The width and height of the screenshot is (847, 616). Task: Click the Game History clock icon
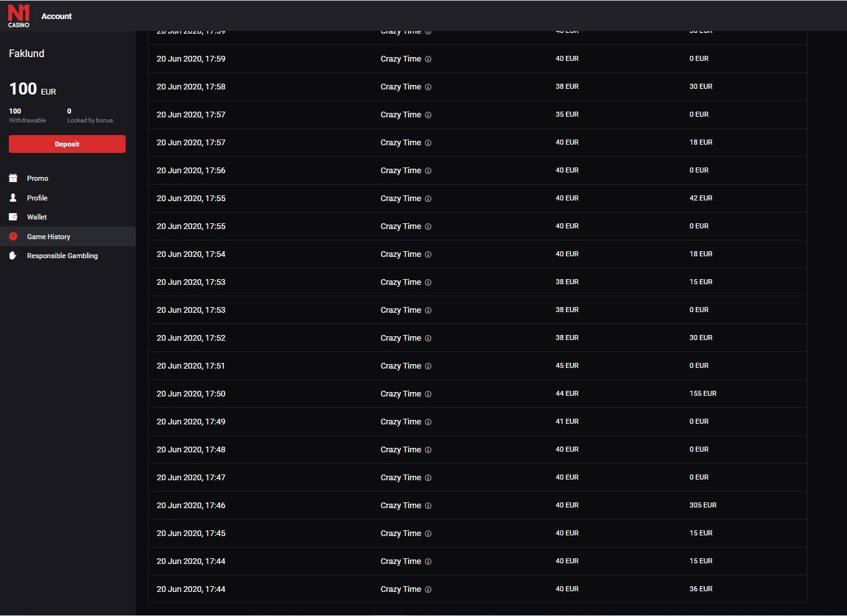click(13, 237)
